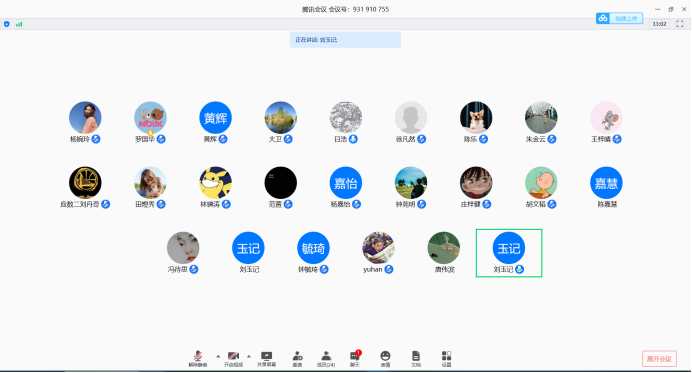Toggle fullscreen view icon at top right
Screen dimensions: 692x373
[680, 24]
